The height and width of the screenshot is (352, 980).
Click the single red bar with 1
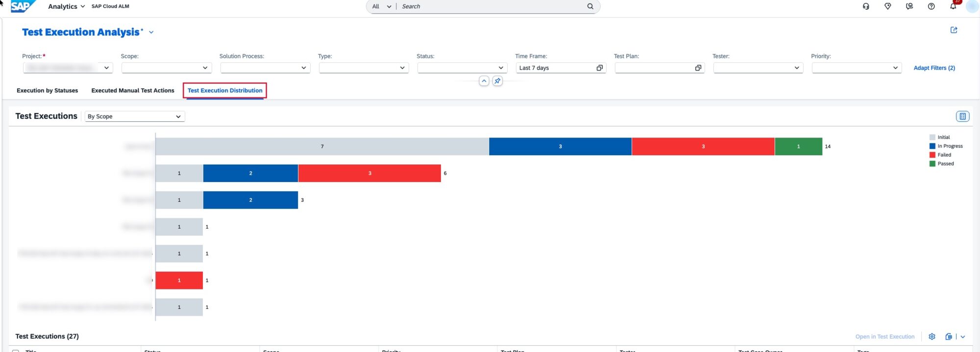point(179,281)
